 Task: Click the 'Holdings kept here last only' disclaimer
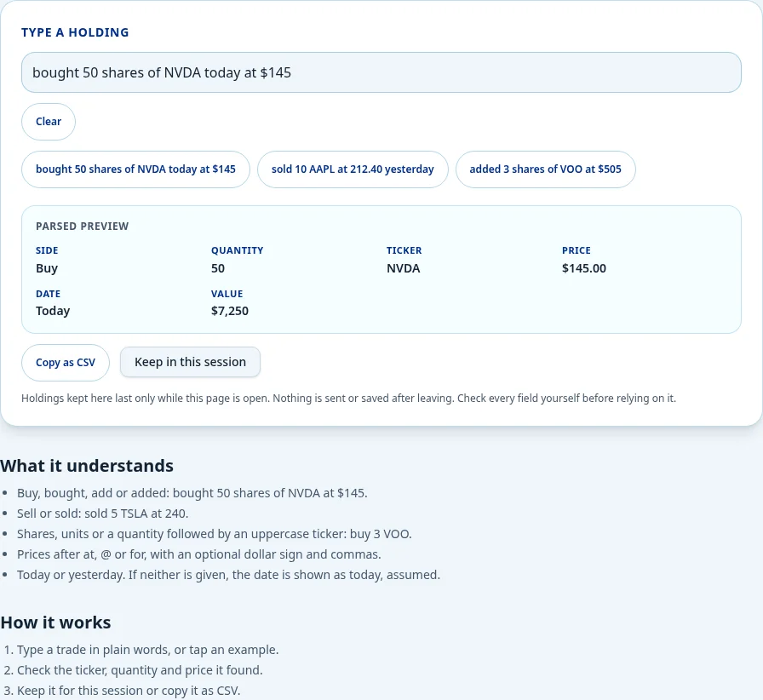[x=348, y=399]
